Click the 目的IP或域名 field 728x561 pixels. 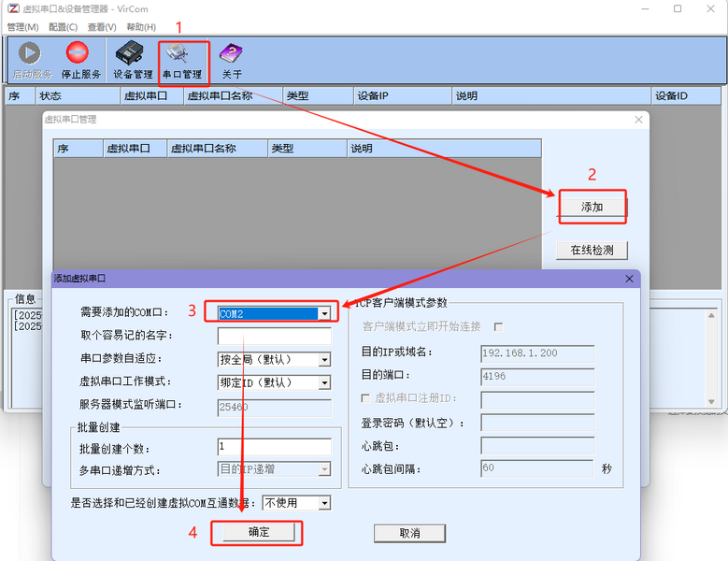[x=537, y=353]
